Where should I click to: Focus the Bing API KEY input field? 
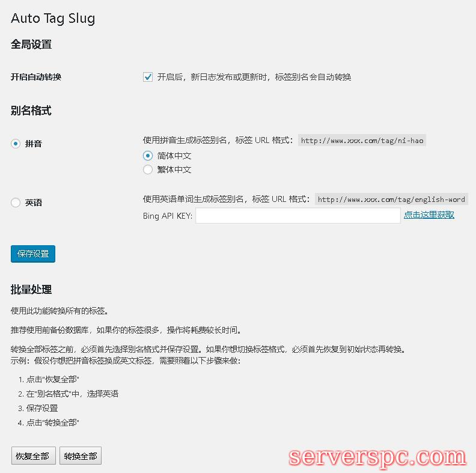point(298,216)
